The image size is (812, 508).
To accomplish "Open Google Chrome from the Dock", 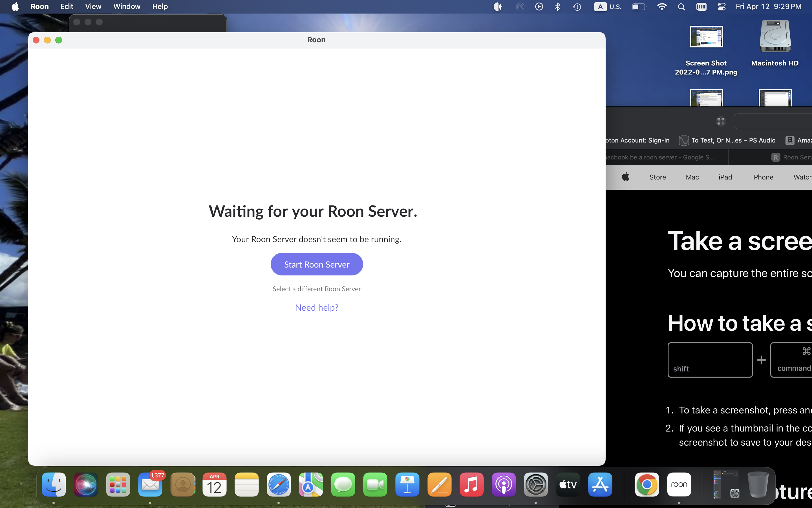I will [647, 485].
